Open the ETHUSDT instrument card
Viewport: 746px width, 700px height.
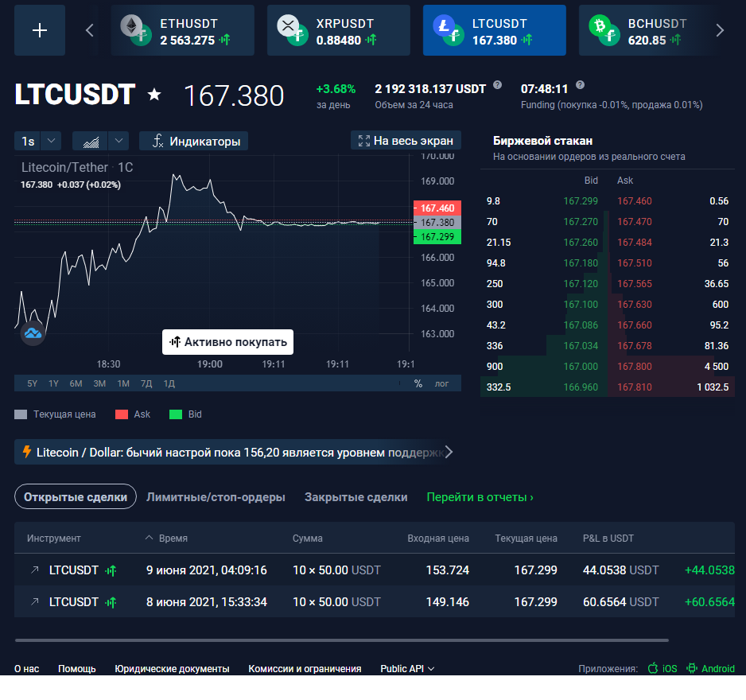[x=183, y=30]
